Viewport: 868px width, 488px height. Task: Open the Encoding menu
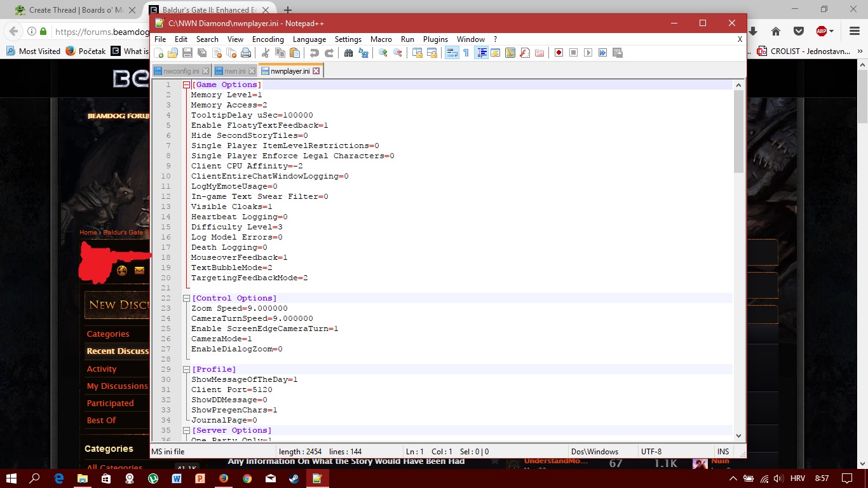268,39
